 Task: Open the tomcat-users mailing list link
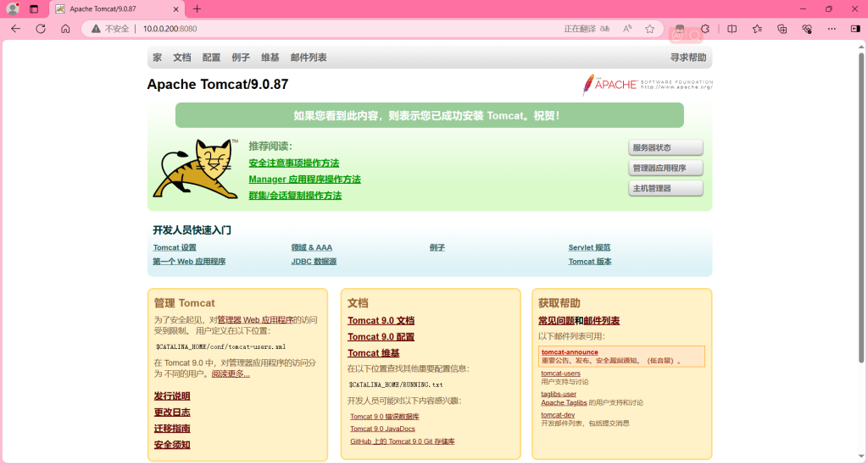[x=561, y=374]
